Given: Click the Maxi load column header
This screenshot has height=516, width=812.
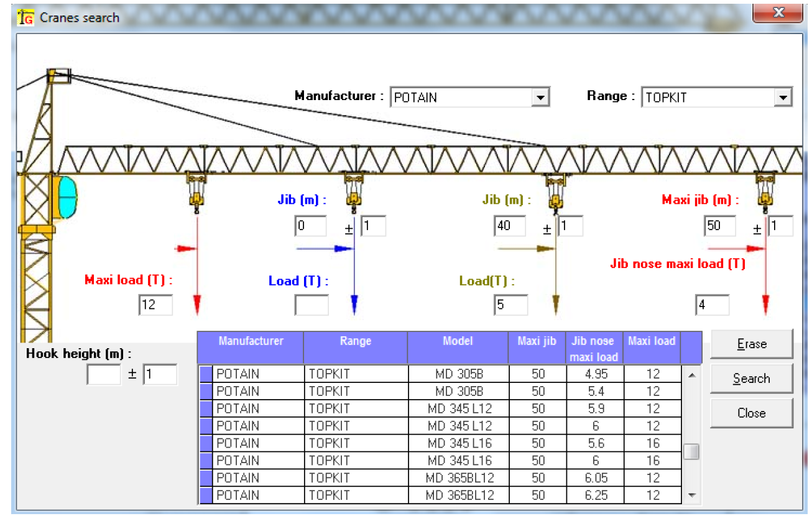Looking at the screenshot, I should [x=652, y=348].
